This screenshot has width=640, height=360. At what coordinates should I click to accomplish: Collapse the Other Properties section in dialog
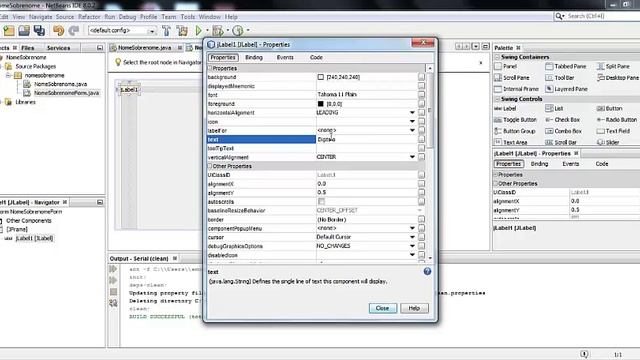(210, 167)
